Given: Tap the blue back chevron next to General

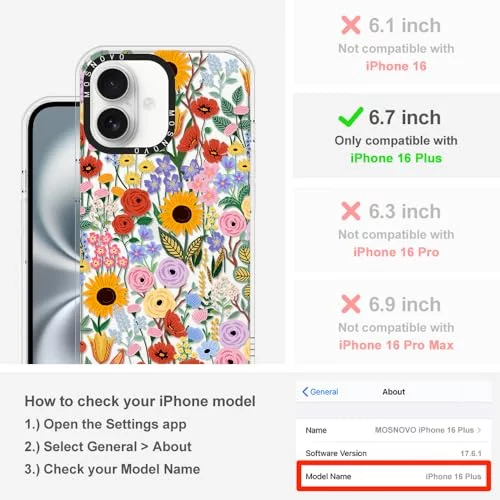Looking at the screenshot, I should [x=305, y=392].
